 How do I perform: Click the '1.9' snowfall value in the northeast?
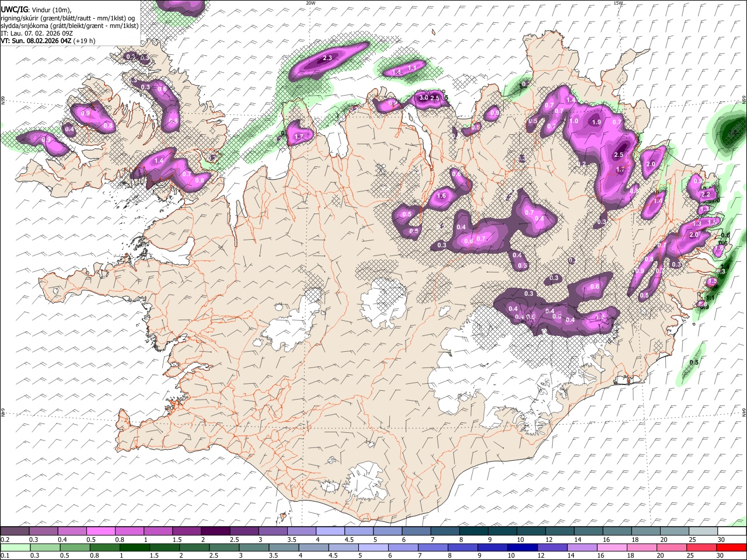click(x=596, y=122)
